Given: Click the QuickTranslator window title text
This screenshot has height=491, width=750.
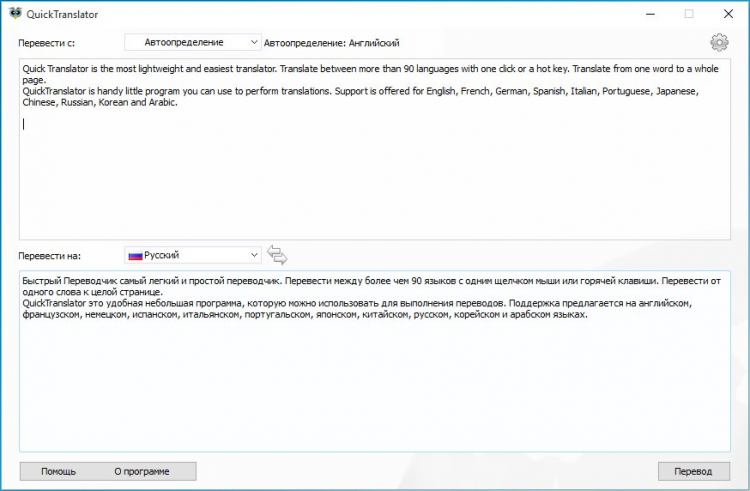Looking at the screenshot, I should [x=62, y=14].
